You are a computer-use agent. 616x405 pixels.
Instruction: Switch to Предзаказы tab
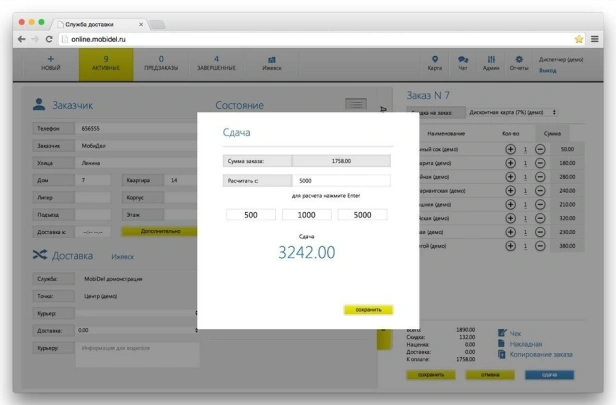coord(161,63)
